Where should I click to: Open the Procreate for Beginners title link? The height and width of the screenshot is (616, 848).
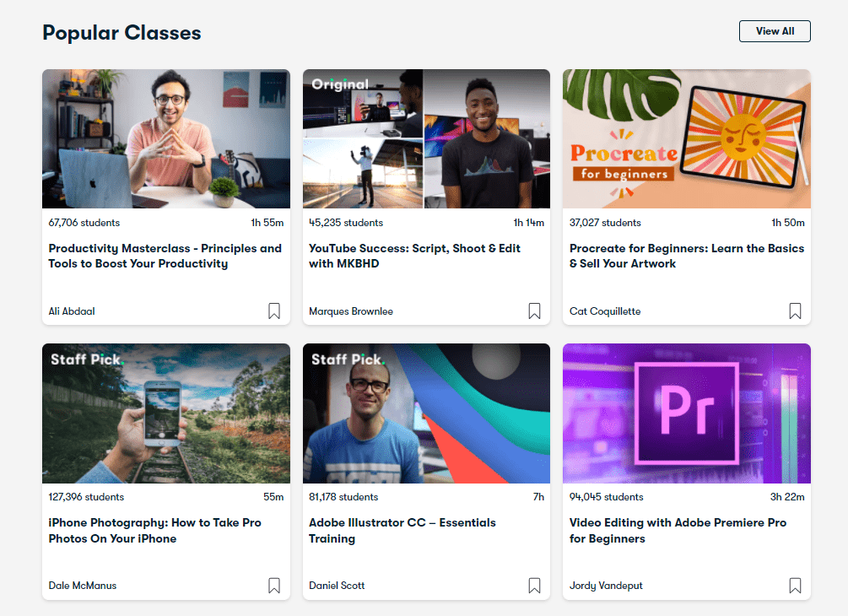686,256
